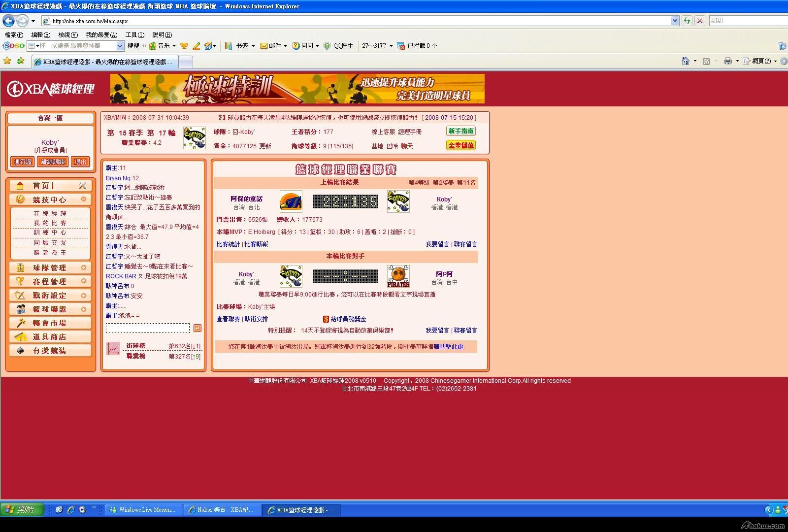Click the team logo next to season info

pos(195,138)
